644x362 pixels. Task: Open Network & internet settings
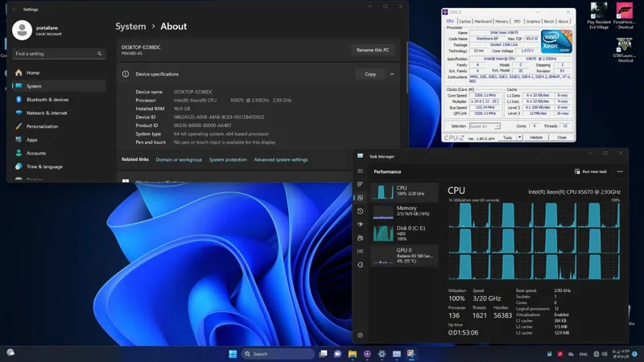[58, 113]
